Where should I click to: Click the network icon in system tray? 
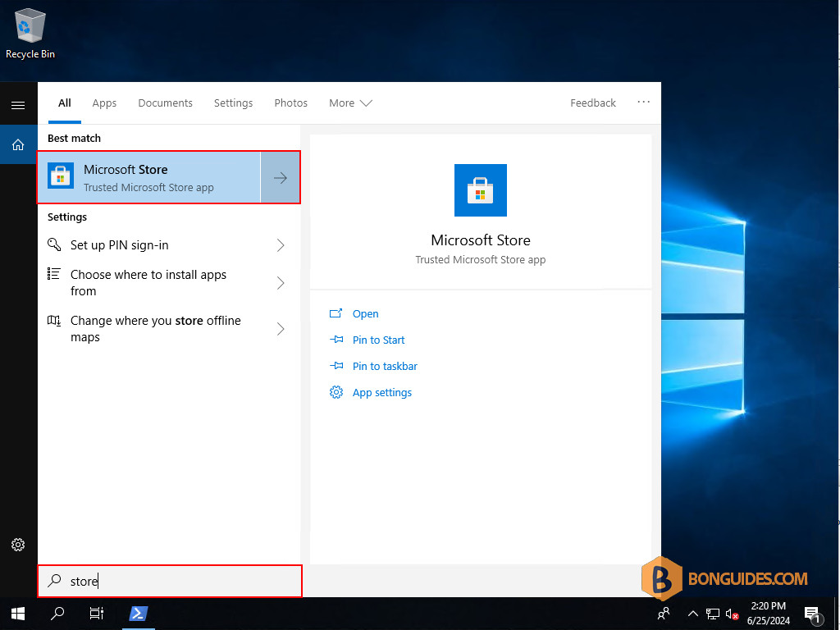click(x=713, y=614)
